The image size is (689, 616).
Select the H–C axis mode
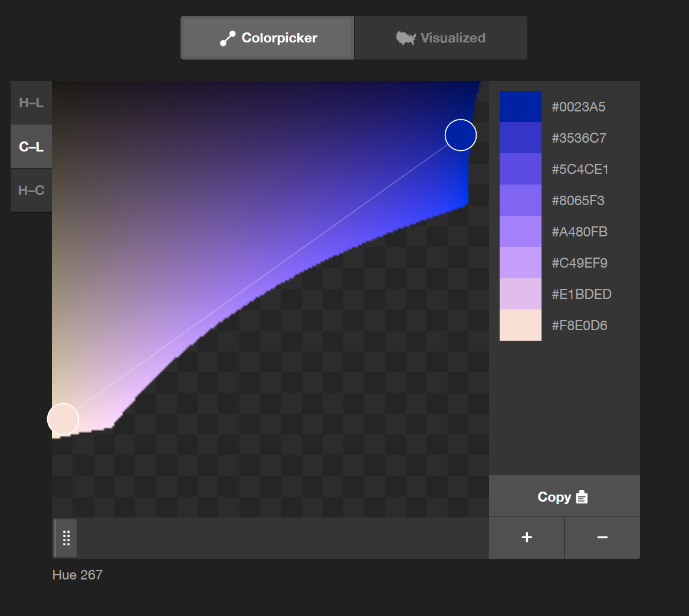tap(31, 190)
